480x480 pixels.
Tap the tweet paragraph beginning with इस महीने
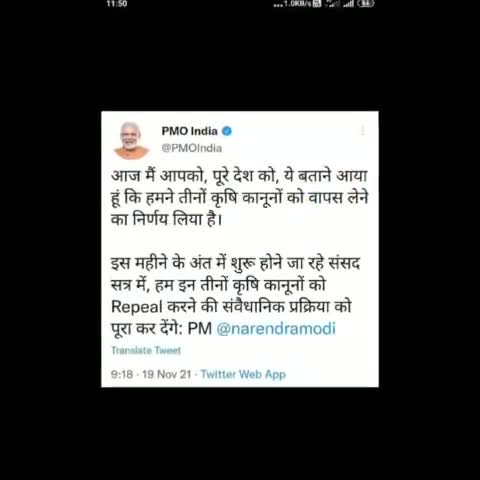[x=235, y=296]
